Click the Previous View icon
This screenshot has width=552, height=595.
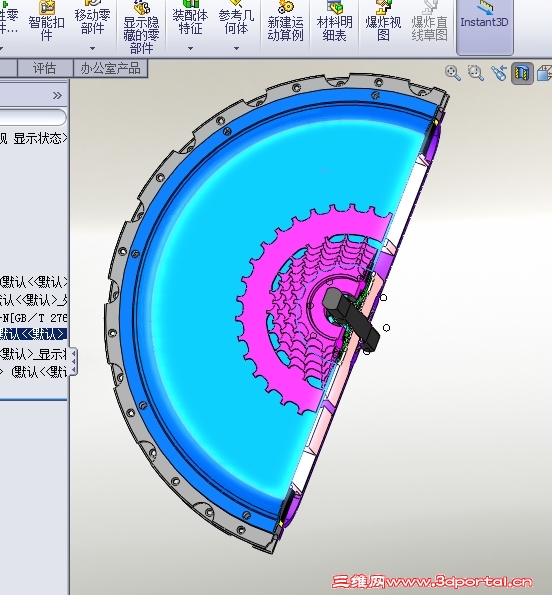click(499, 72)
